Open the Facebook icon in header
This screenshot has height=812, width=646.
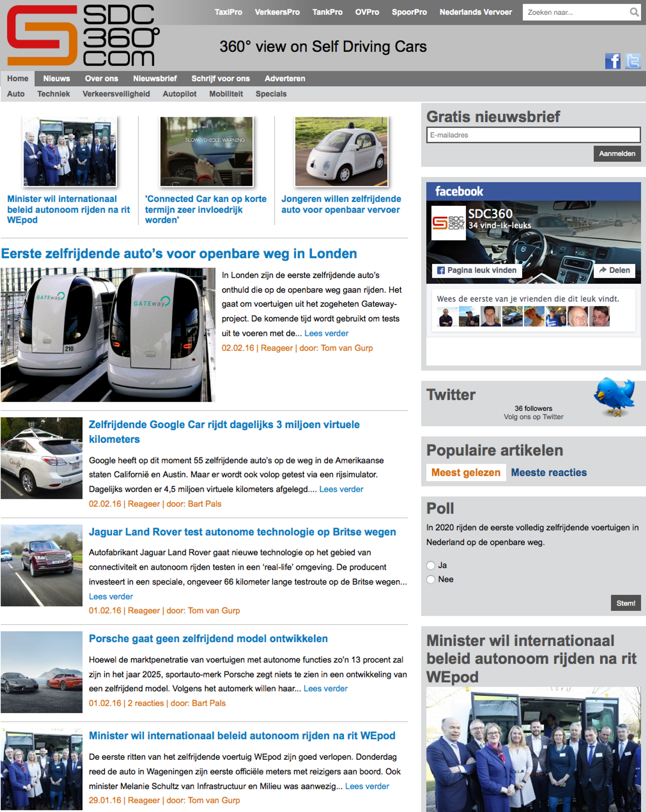tap(613, 61)
